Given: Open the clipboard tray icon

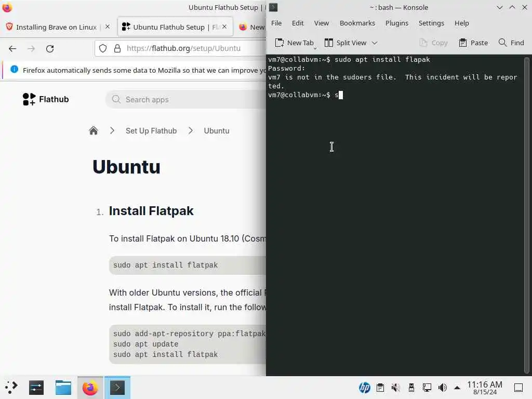Looking at the screenshot, I should coord(380,388).
